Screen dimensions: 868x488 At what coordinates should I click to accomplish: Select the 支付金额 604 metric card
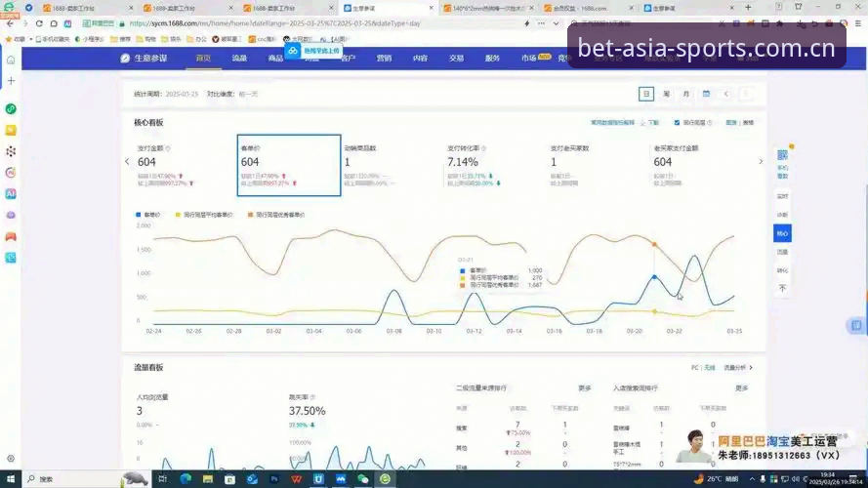pos(185,165)
